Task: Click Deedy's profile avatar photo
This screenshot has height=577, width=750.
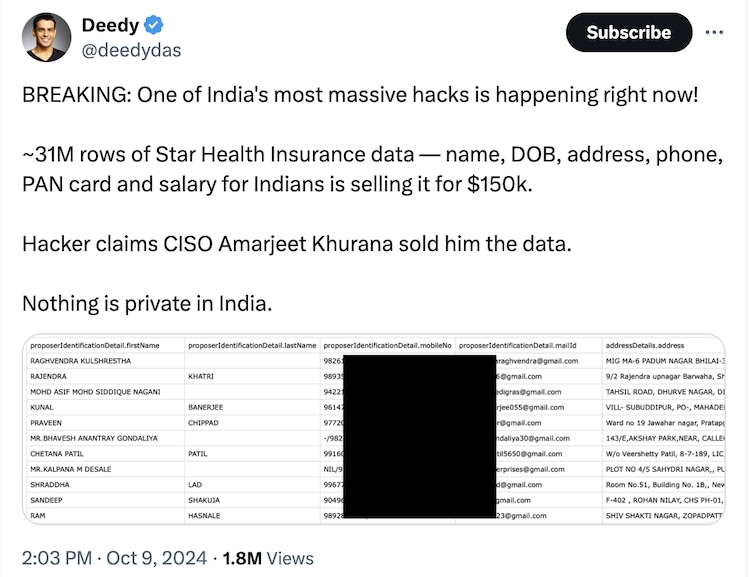Action: coord(46,38)
